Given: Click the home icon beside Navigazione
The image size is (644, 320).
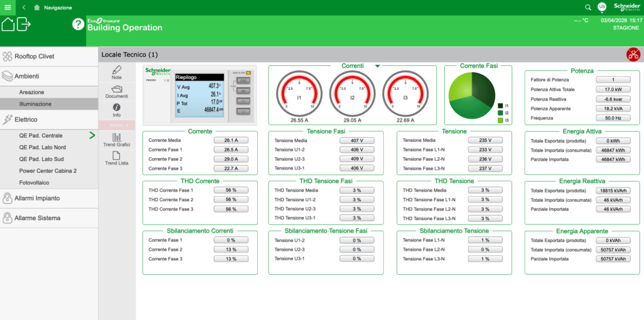Looking at the screenshot, I should coord(36,8).
